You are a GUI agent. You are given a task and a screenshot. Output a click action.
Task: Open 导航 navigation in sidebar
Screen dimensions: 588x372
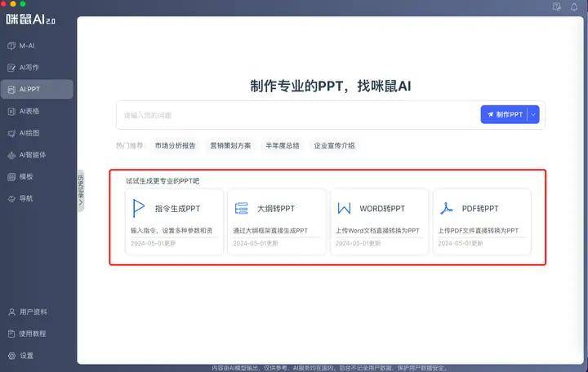[26, 199]
